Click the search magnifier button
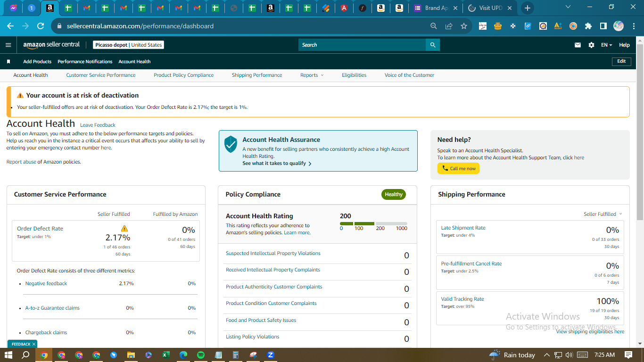This screenshot has width=644, height=362. 433,45
